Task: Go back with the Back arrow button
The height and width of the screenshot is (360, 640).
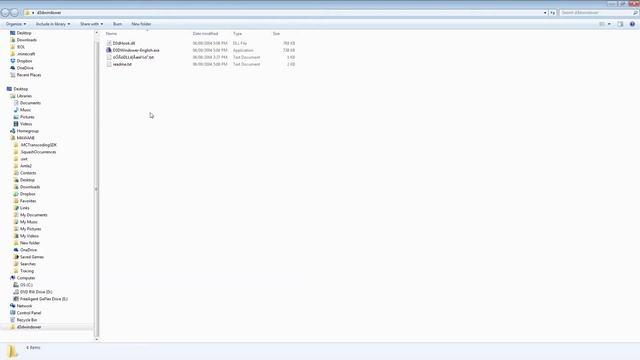Action: pos(5,13)
